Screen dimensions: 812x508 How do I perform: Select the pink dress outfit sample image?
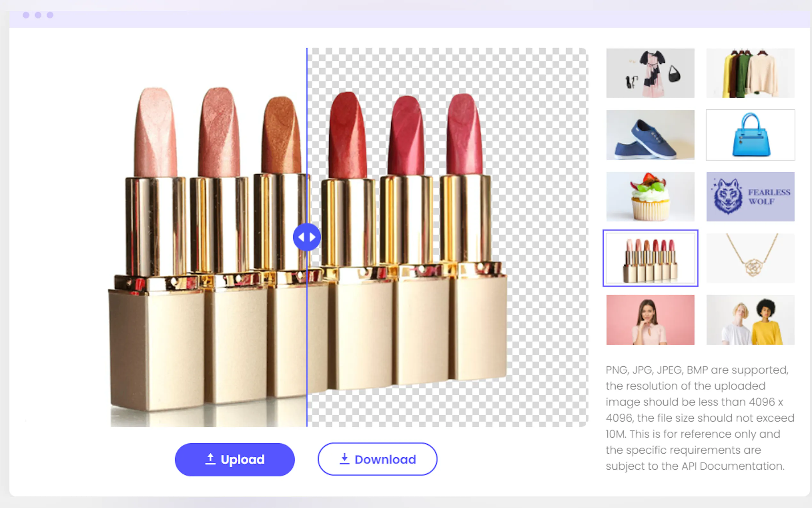pos(650,73)
